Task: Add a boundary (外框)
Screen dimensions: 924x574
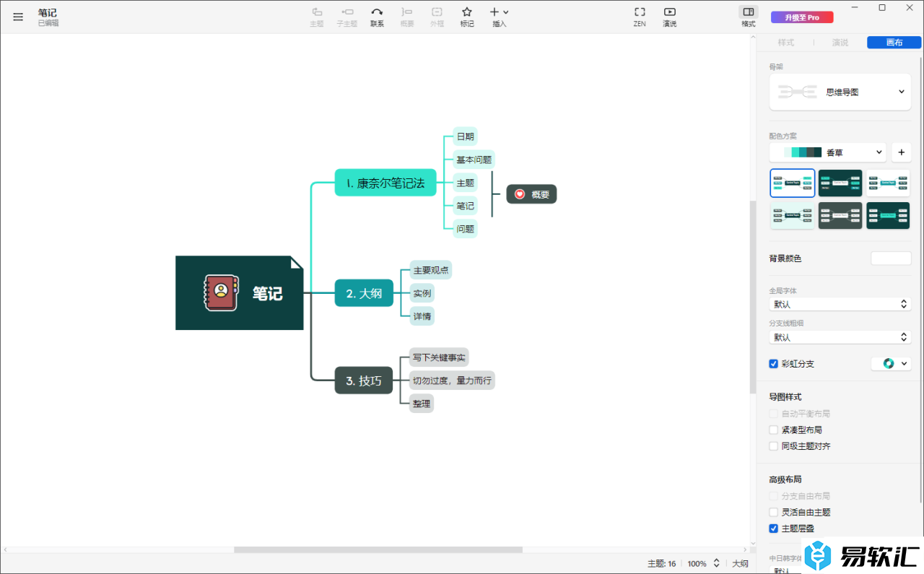Action: (x=437, y=17)
